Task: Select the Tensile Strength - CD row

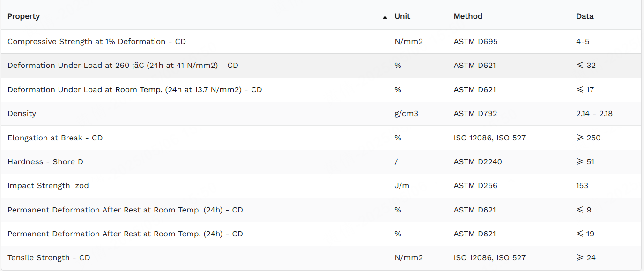Action: click(321, 258)
